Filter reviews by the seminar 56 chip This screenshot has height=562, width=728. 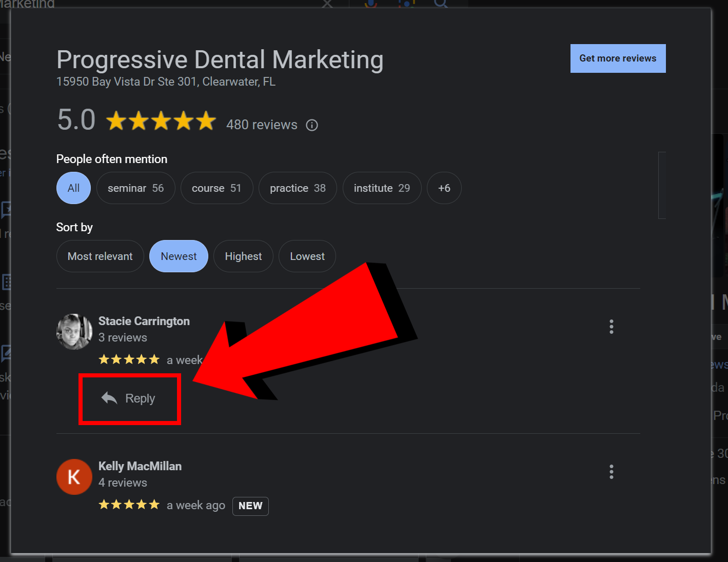(x=136, y=188)
